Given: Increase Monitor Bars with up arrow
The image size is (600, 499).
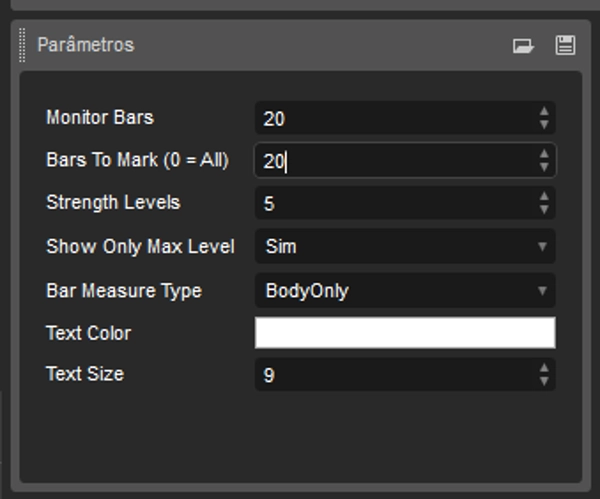Looking at the screenshot, I should [544, 112].
